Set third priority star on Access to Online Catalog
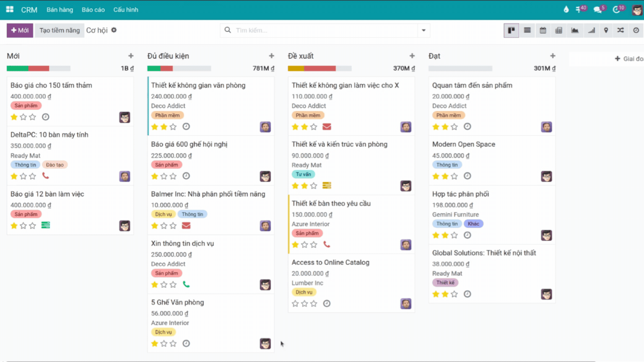644x362 pixels. click(314, 303)
